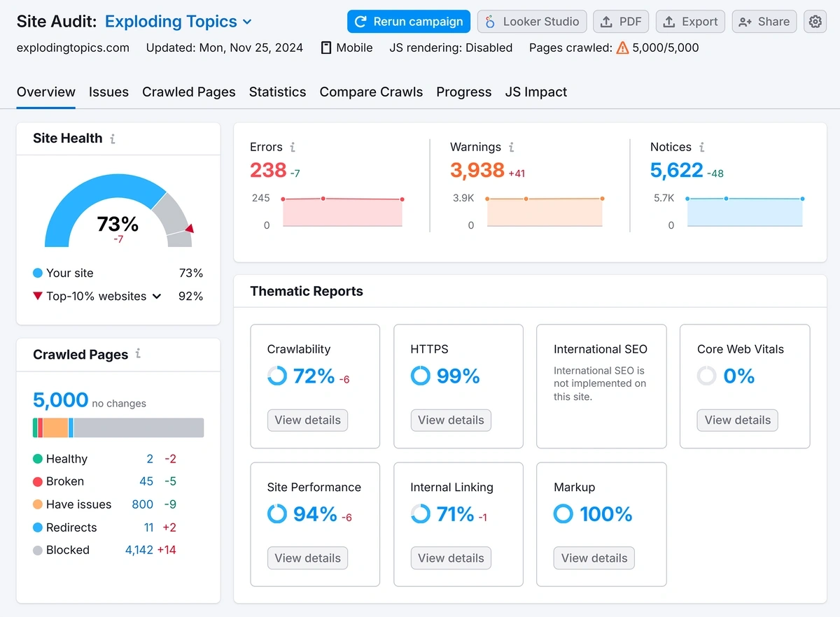Click the Crawlability donut chart icon
Viewport: 840px width, 617px height.
(x=277, y=376)
